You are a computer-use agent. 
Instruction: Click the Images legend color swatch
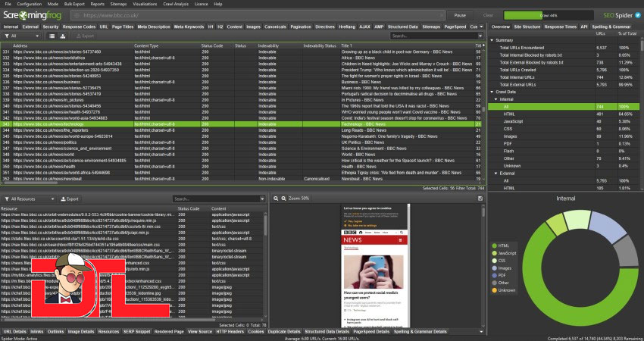click(494, 267)
